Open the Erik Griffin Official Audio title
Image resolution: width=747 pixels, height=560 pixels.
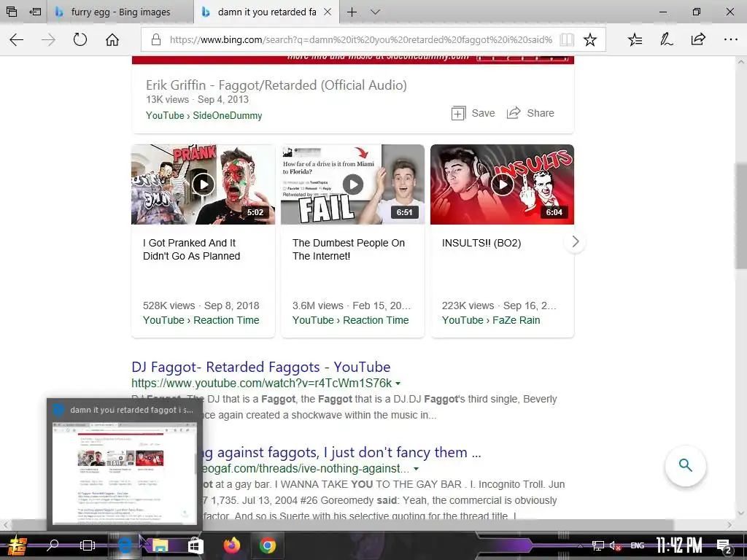point(276,85)
